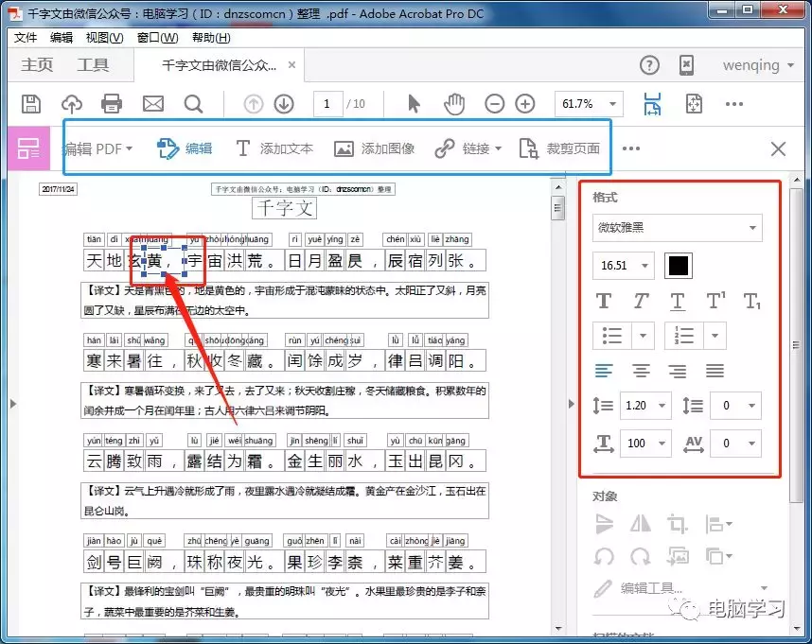The image size is (812, 644).
Task: Enable italic formatting for the text
Action: tap(642, 301)
